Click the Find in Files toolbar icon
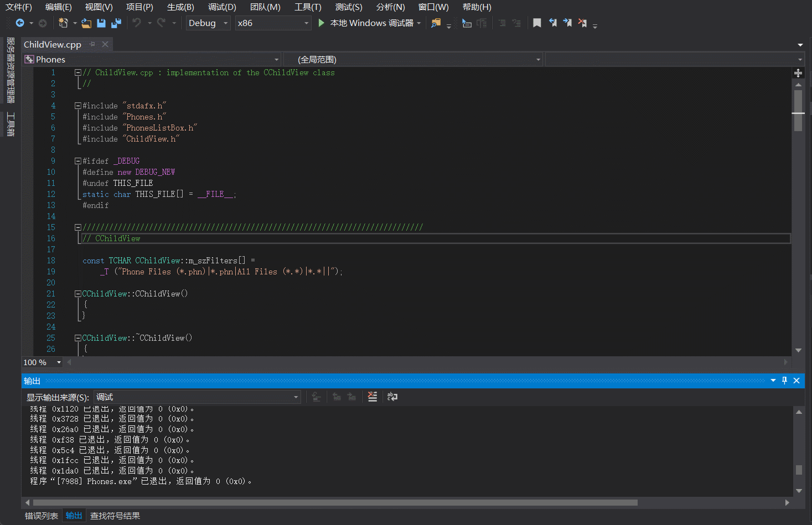 point(436,23)
